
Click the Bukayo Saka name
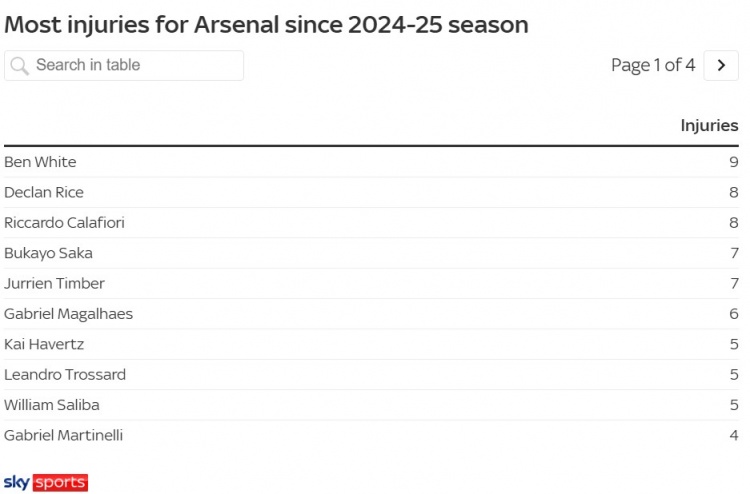point(48,253)
